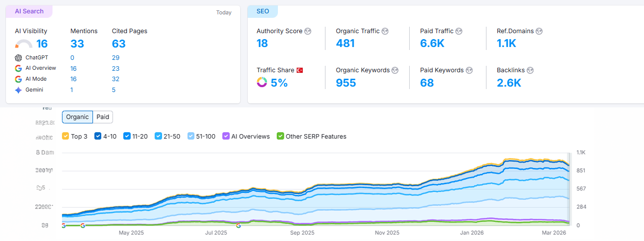Open the Backlinks value 2.6K
Viewport: 644px width, 241px height.
pyautogui.click(x=509, y=83)
